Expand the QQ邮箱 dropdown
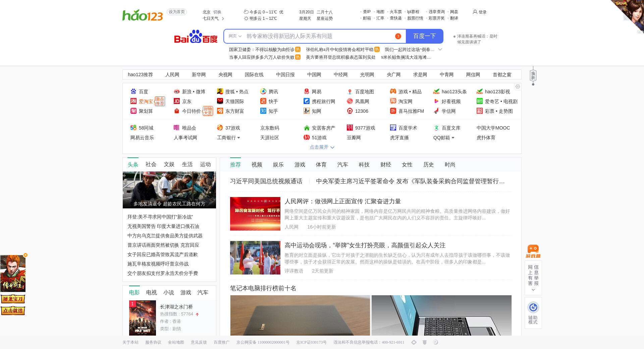Image resolution: width=644 pixels, height=349 pixels. (453, 138)
